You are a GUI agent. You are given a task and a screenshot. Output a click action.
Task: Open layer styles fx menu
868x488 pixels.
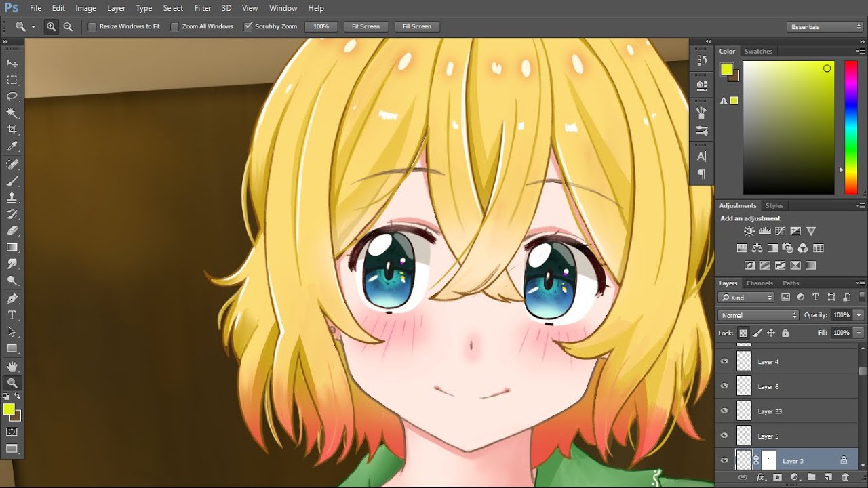[x=761, y=478]
